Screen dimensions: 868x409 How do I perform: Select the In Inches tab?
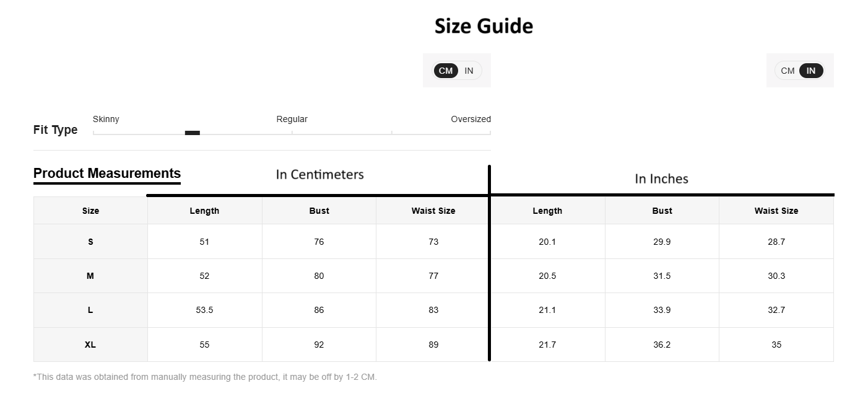(661, 178)
